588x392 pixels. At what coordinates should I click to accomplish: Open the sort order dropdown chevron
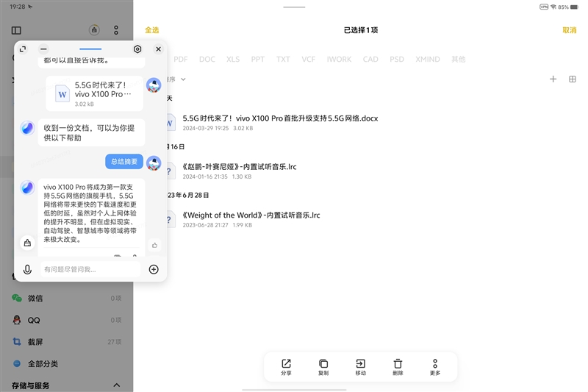pyautogui.click(x=183, y=79)
